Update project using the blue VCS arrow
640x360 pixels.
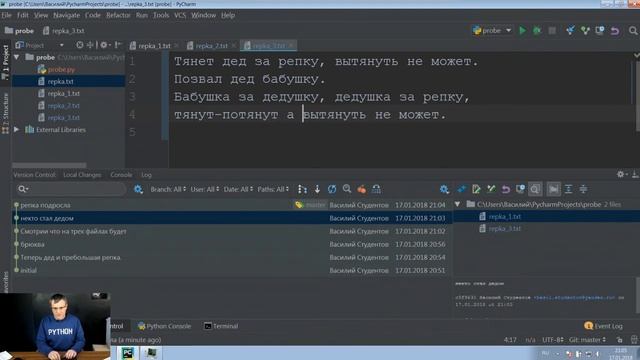click(570, 31)
